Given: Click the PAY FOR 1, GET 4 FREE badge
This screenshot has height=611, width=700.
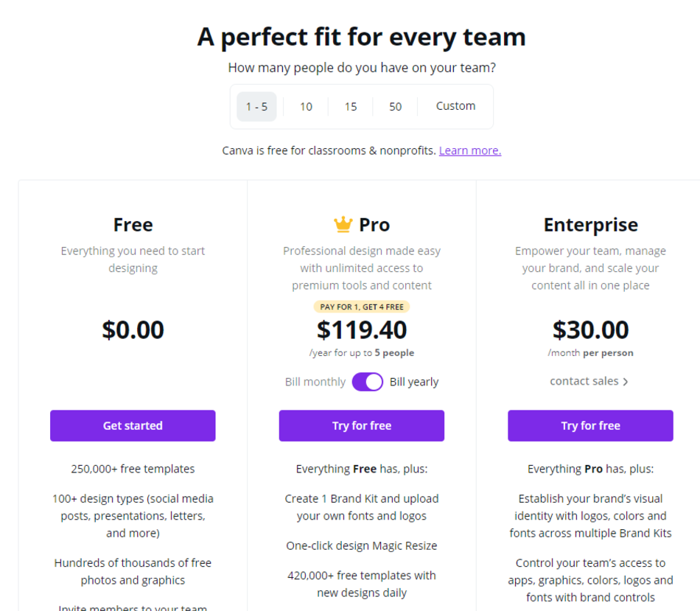Looking at the screenshot, I should (362, 307).
